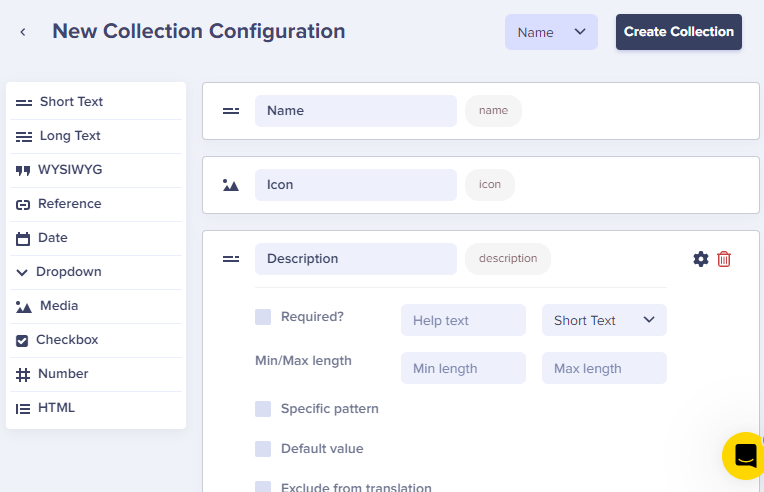Expand the Short Text type dropdown
The height and width of the screenshot is (492, 764).
coord(604,320)
